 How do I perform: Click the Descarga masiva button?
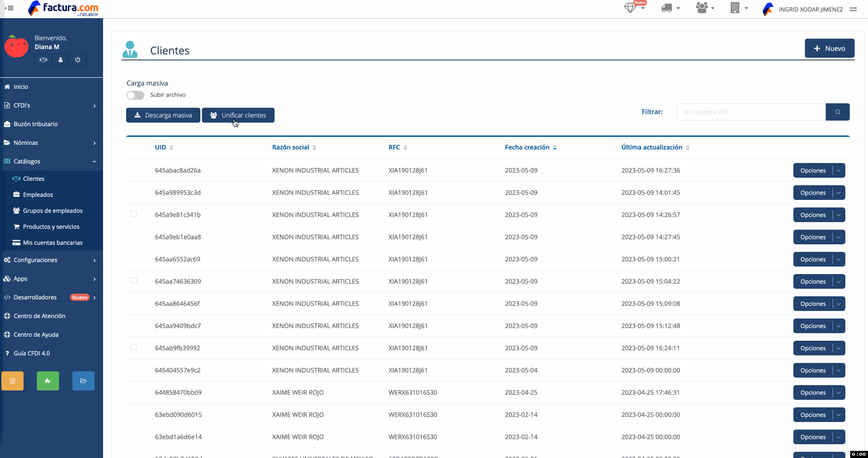(163, 115)
